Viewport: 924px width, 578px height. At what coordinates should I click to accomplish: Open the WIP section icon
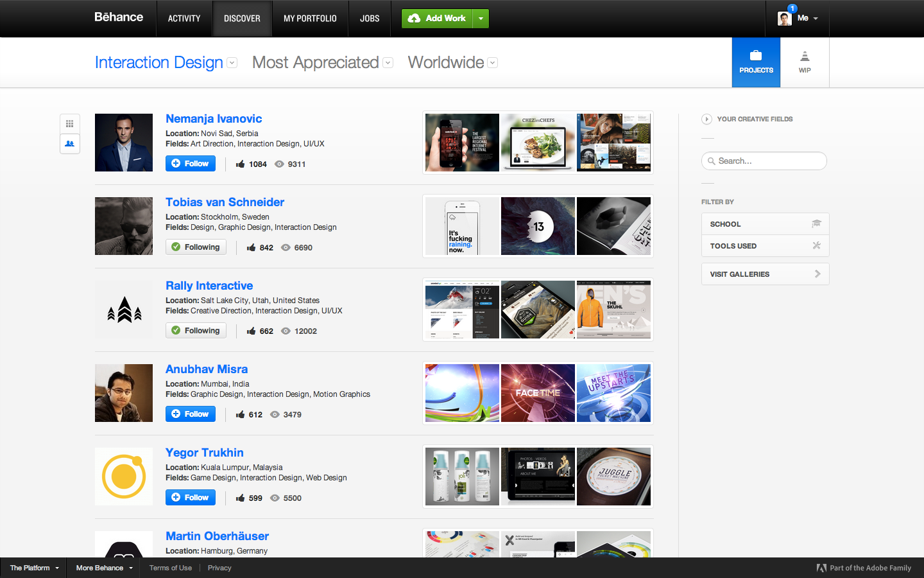805,57
